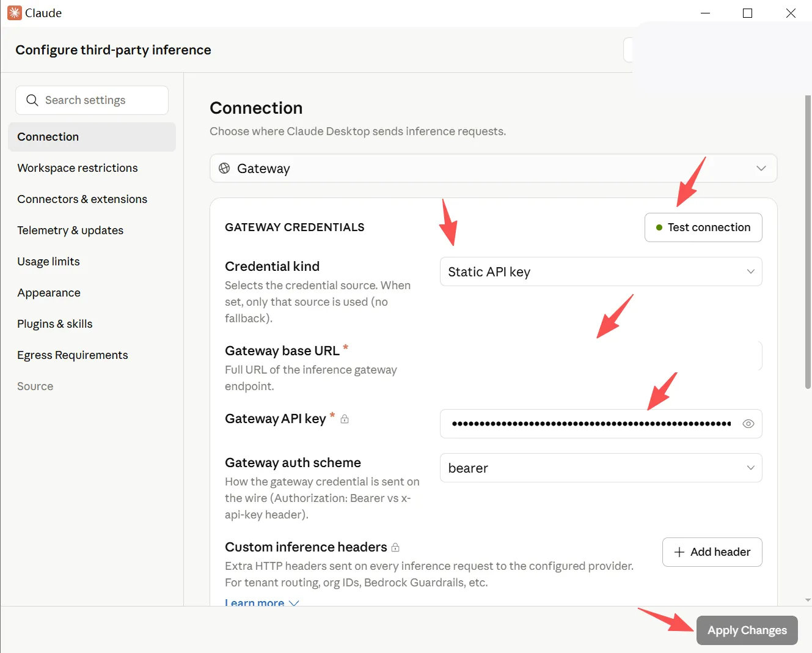Click the "Gateway base URL" label
This screenshot has height=653, width=812.
point(282,351)
